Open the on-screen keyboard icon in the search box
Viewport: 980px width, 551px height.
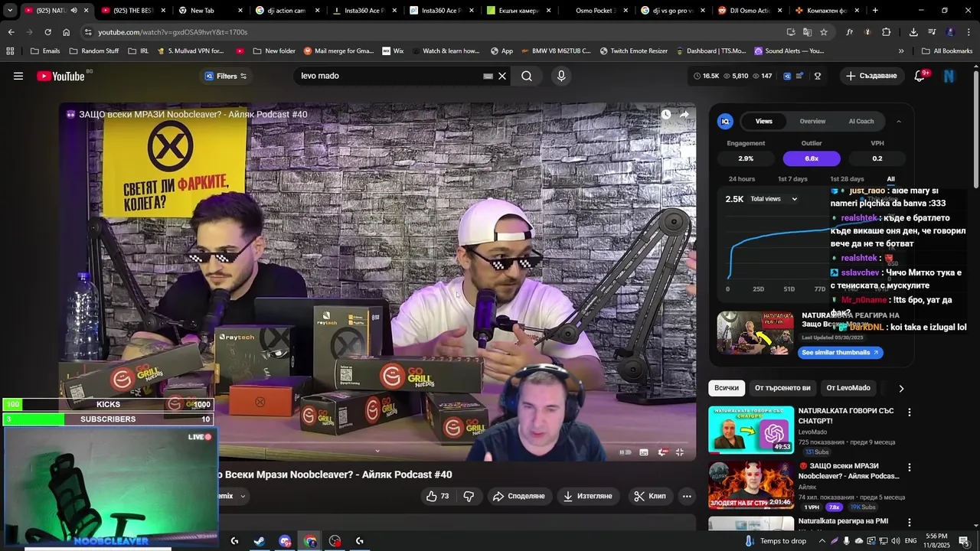pos(488,76)
